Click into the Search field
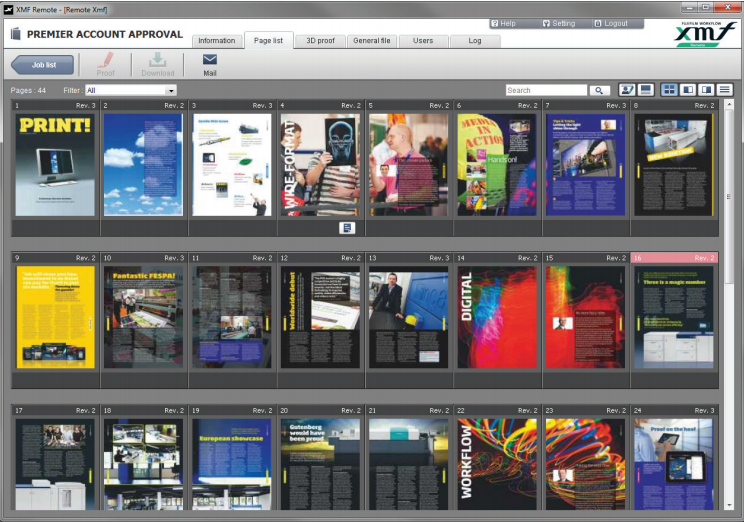This screenshot has height=522, width=744. pos(546,90)
